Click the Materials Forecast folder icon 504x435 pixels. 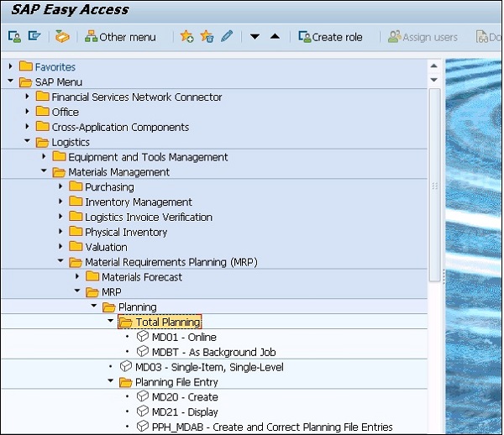[x=92, y=276]
